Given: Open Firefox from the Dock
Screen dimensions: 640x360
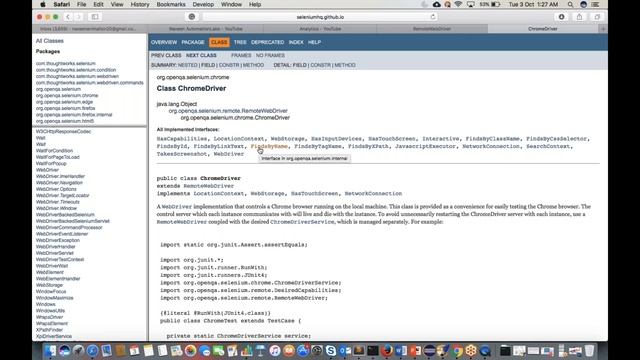Looking at the screenshot, I should 387,351.
